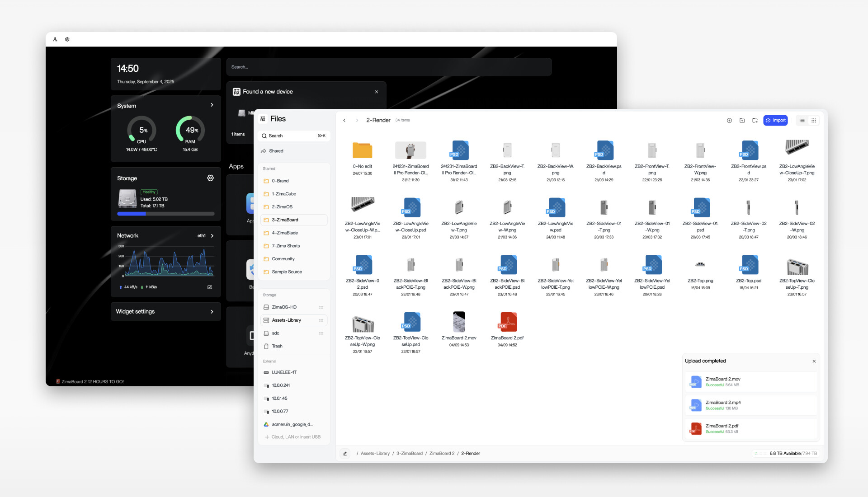Click the edit pencil icon in the status bar

point(345,453)
